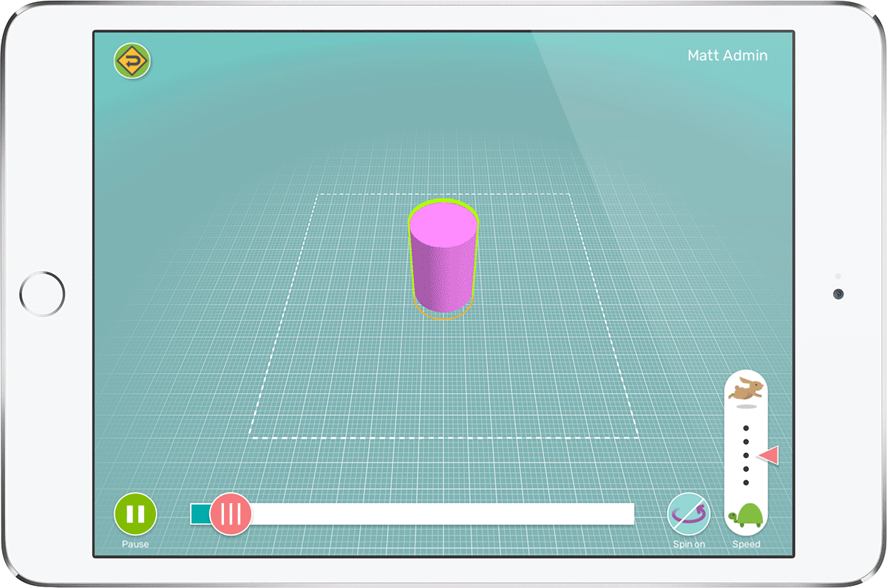This screenshot has height=588, width=887.
Task: Select the bottom speed dot
Action: pyautogui.click(x=746, y=482)
